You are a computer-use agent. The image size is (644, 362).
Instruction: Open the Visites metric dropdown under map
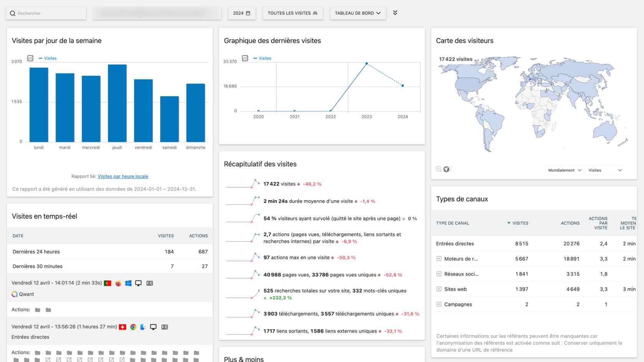pos(604,170)
